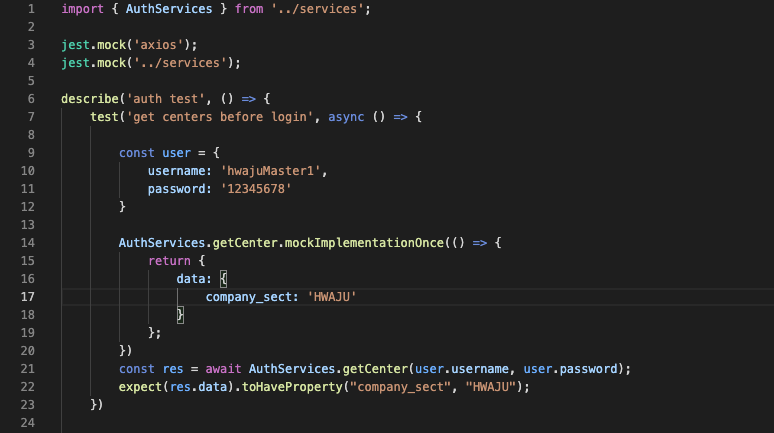Click 'user.password' argument on line 21
The image size is (774, 433).
pyautogui.click(x=570, y=369)
